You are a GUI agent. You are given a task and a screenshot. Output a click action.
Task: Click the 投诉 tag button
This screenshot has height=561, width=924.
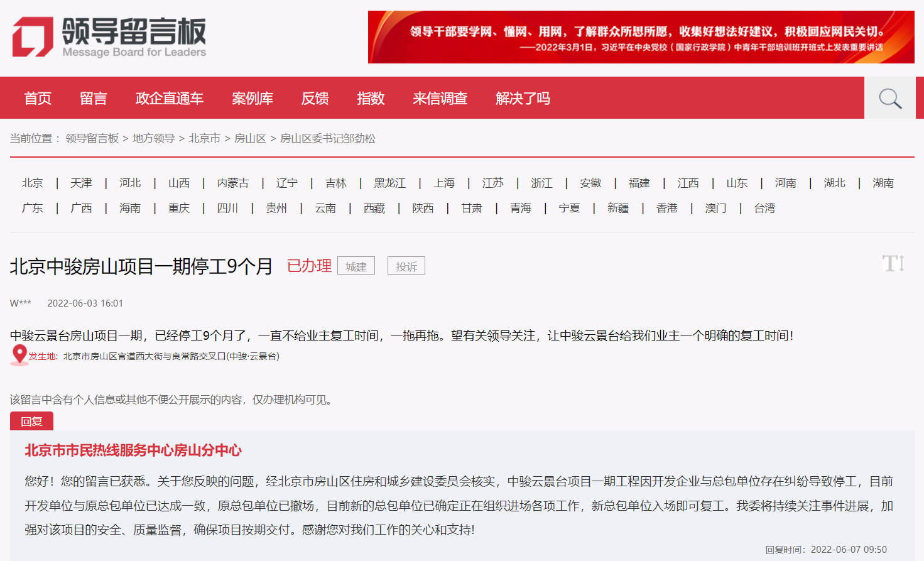click(406, 265)
